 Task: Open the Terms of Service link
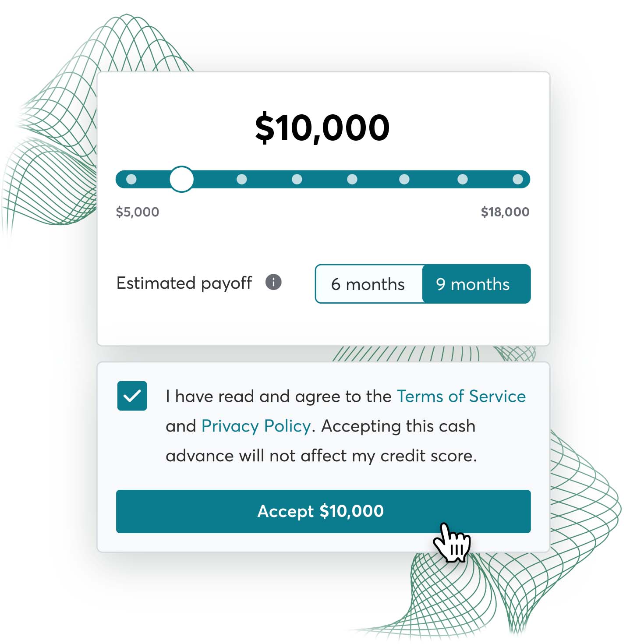tap(461, 396)
